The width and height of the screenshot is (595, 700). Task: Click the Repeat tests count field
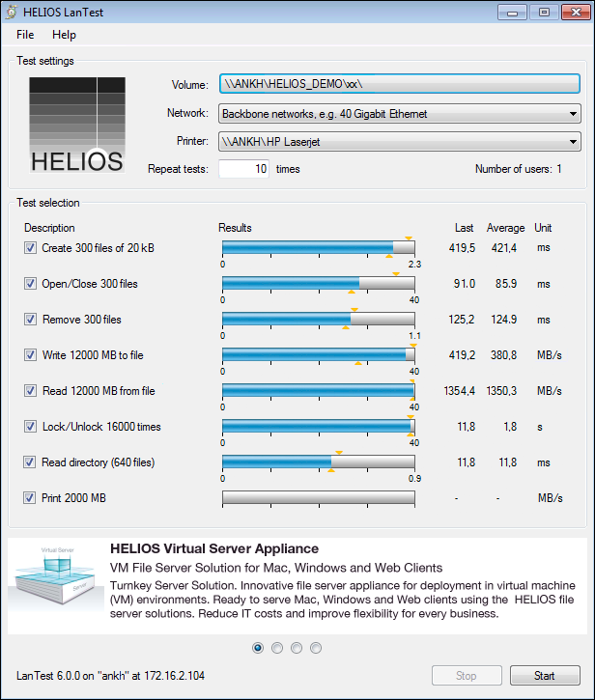[x=243, y=169]
